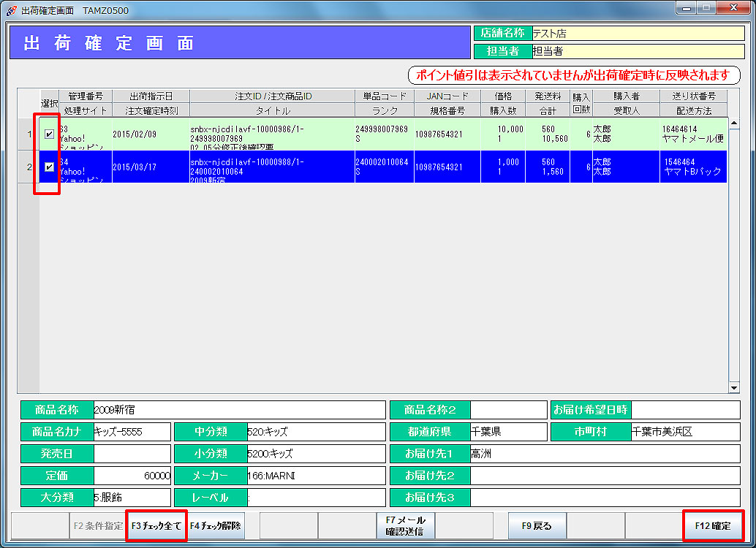Confirm shipment with F12 確定 button
This screenshot has height=548, width=756.
tap(712, 525)
